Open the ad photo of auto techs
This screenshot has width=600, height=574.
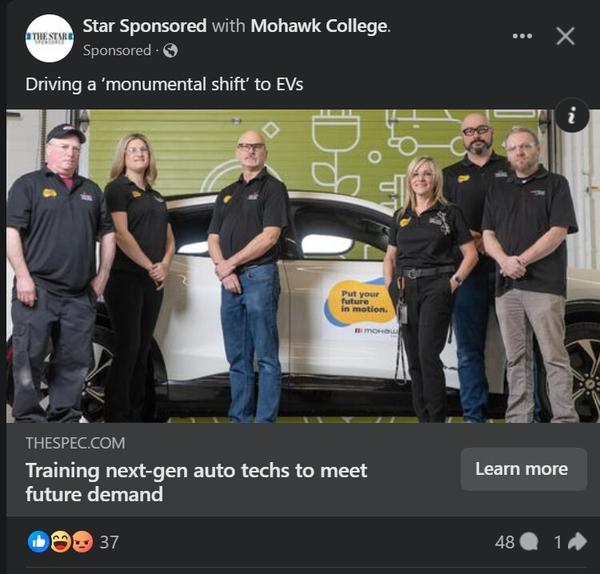[300, 266]
